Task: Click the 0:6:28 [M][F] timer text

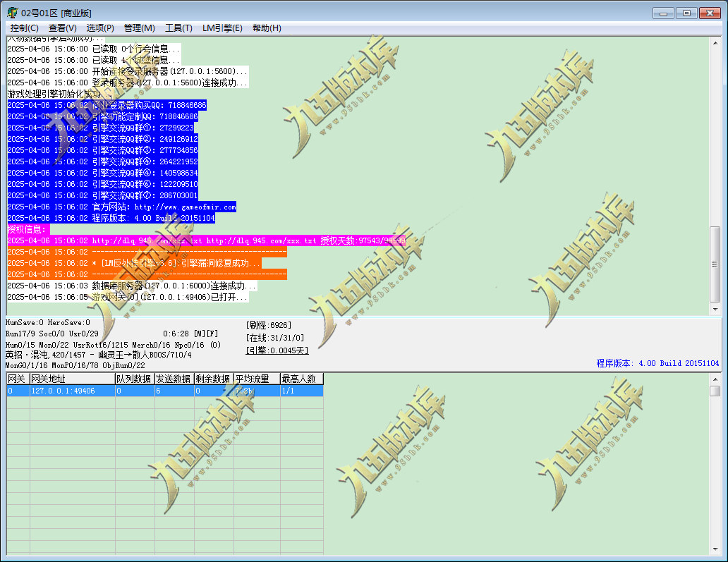Action: (x=190, y=334)
